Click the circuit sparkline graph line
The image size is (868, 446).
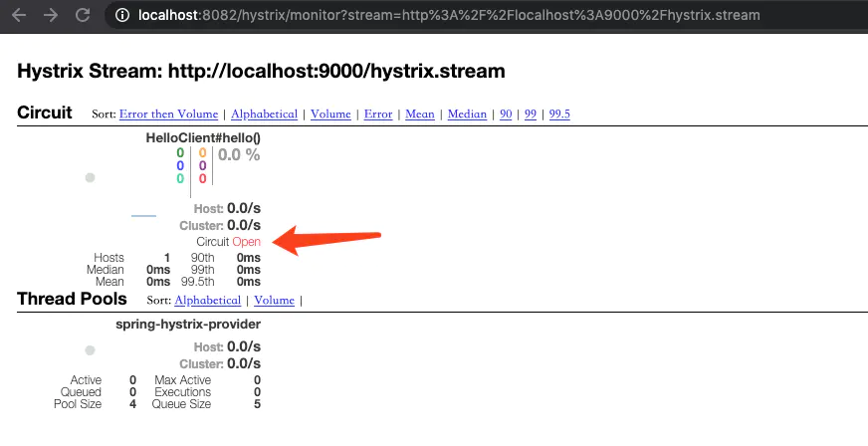pyautogui.click(x=144, y=216)
